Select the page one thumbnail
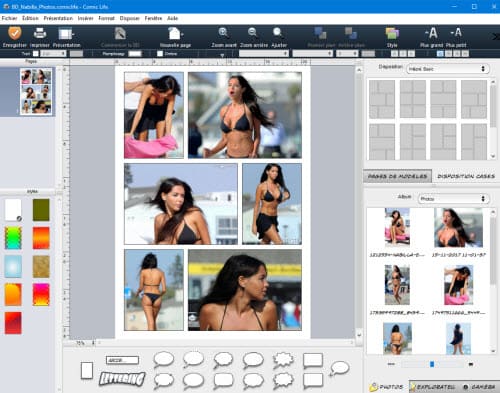 coord(36,92)
